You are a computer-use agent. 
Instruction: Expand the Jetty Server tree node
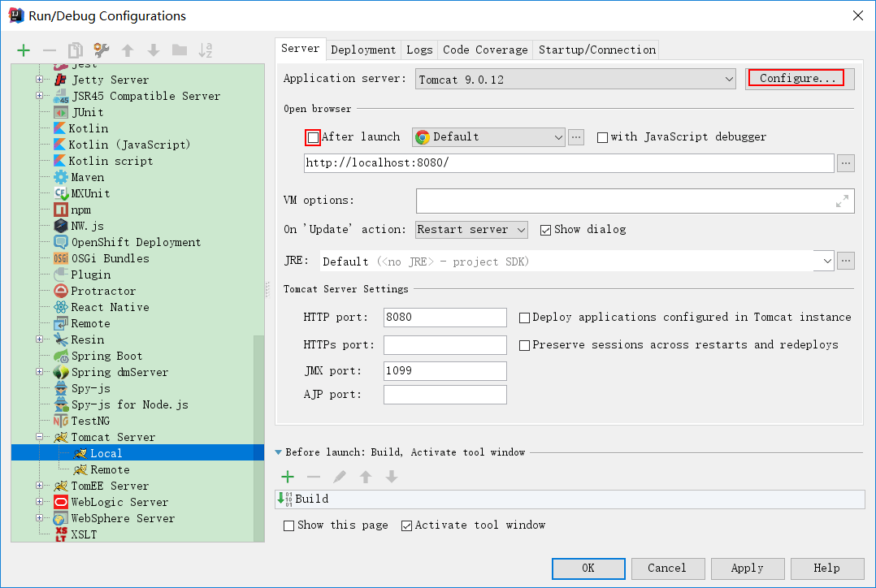(x=40, y=80)
